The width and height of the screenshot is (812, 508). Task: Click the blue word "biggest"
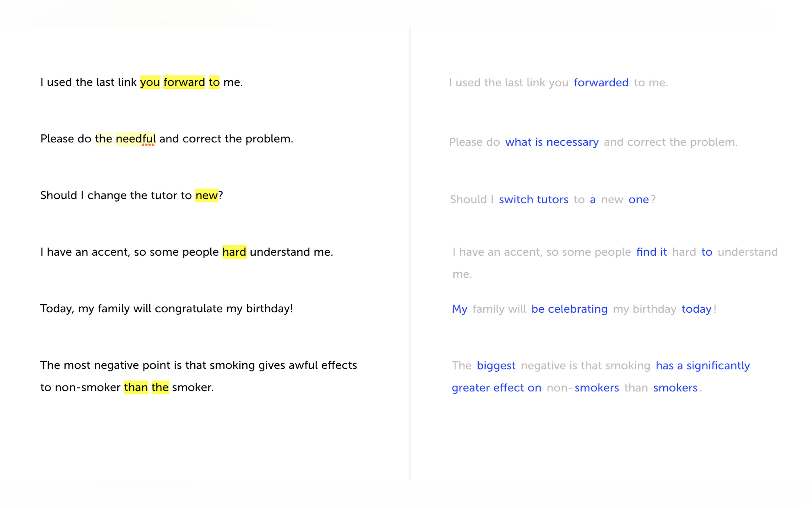pyautogui.click(x=496, y=365)
